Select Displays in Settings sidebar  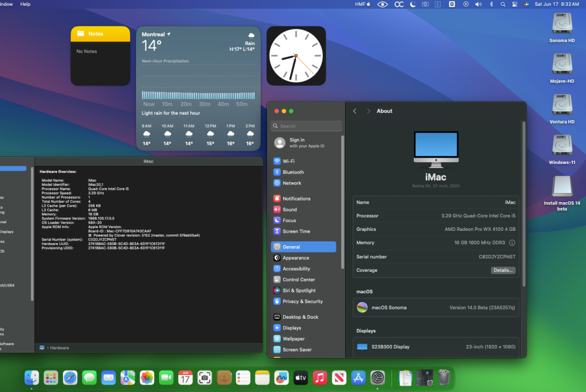click(x=304, y=328)
